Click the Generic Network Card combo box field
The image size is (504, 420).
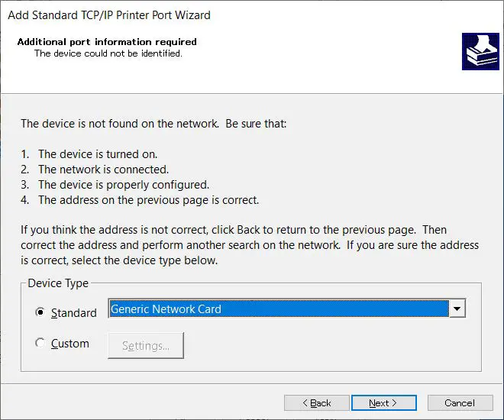(278, 309)
